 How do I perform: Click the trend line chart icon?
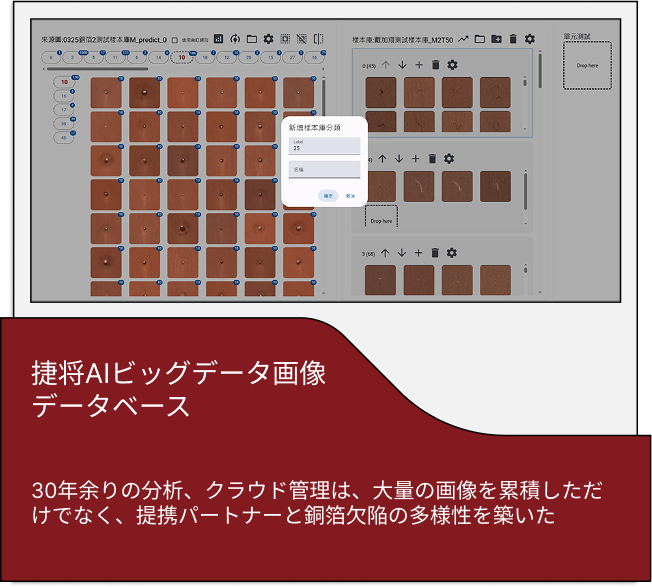click(464, 39)
